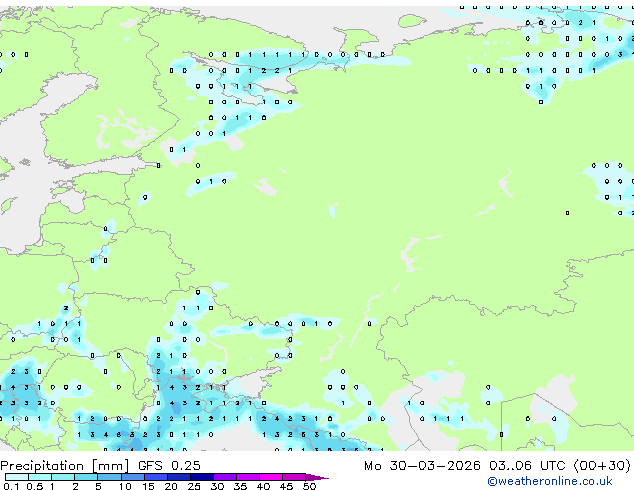Click the '(00+30)' forecast offset text
This screenshot has width=634, height=490.
[602, 465]
